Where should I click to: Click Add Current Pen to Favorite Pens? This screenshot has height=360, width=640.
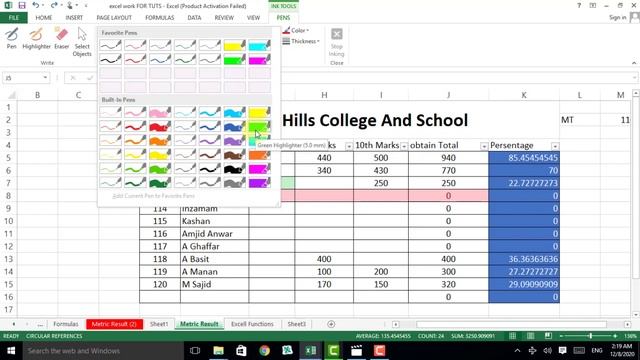point(153,196)
